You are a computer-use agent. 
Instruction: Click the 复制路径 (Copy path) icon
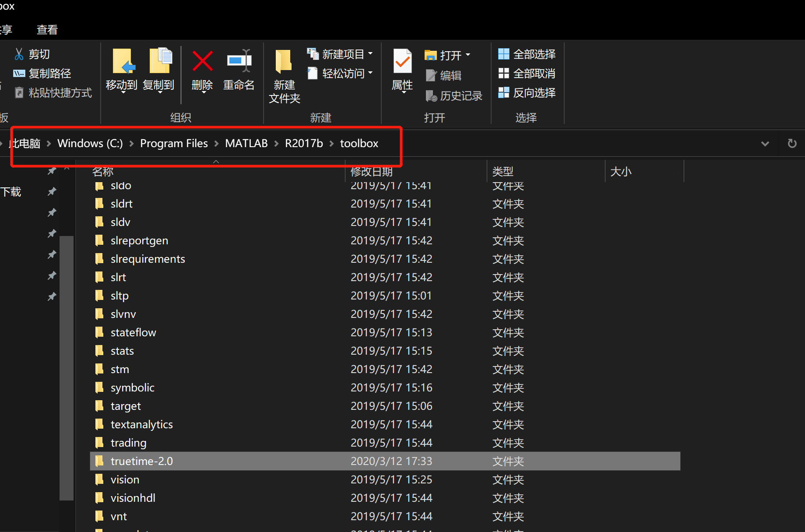click(19, 73)
